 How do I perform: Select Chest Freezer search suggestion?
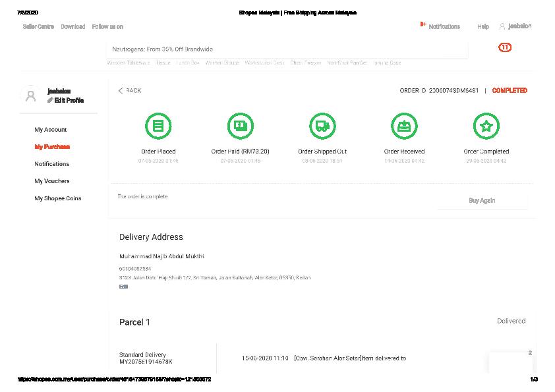coord(305,63)
